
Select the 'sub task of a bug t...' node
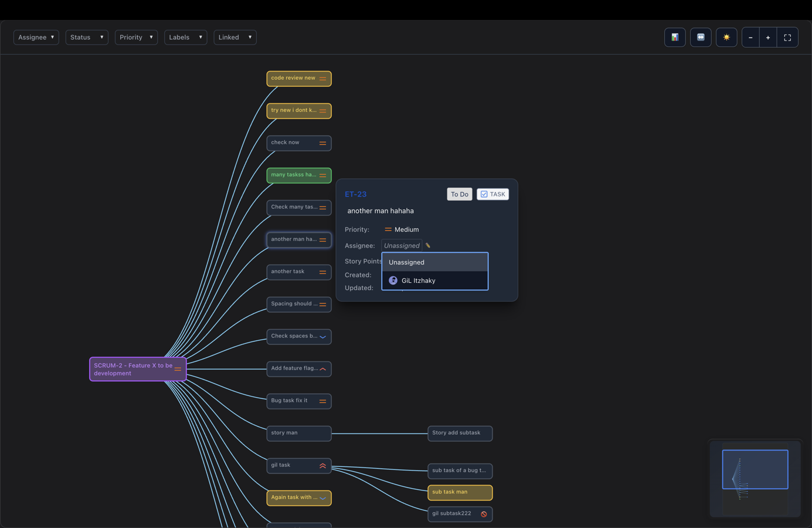460,471
